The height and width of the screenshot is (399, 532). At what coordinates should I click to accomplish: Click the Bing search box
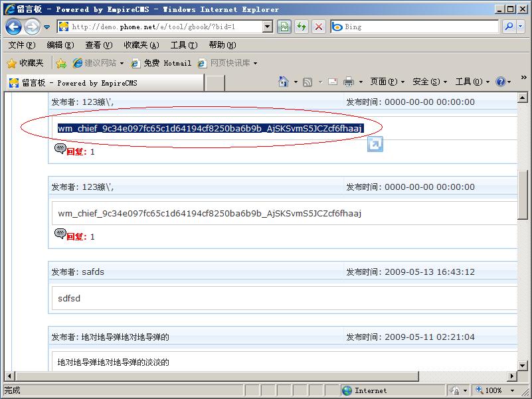[414, 27]
